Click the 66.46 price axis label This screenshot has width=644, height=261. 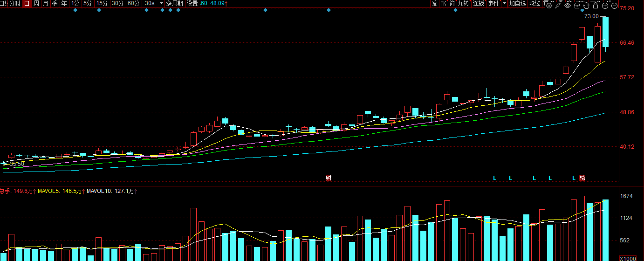click(627, 43)
